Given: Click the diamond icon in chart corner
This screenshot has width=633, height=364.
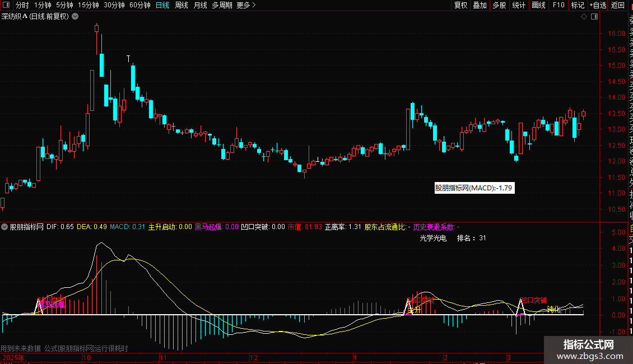Looking at the screenshot, I should click(x=584, y=17).
